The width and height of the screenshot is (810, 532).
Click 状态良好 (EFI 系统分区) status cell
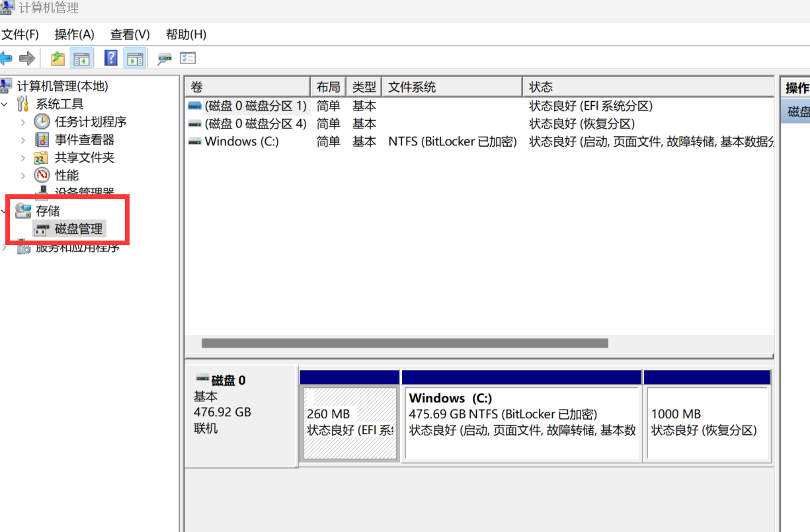[590, 106]
